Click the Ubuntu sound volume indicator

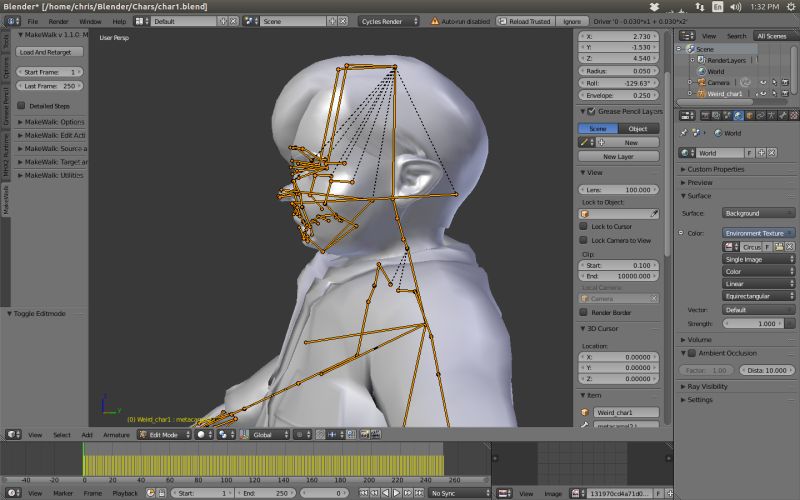pos(735,7)
